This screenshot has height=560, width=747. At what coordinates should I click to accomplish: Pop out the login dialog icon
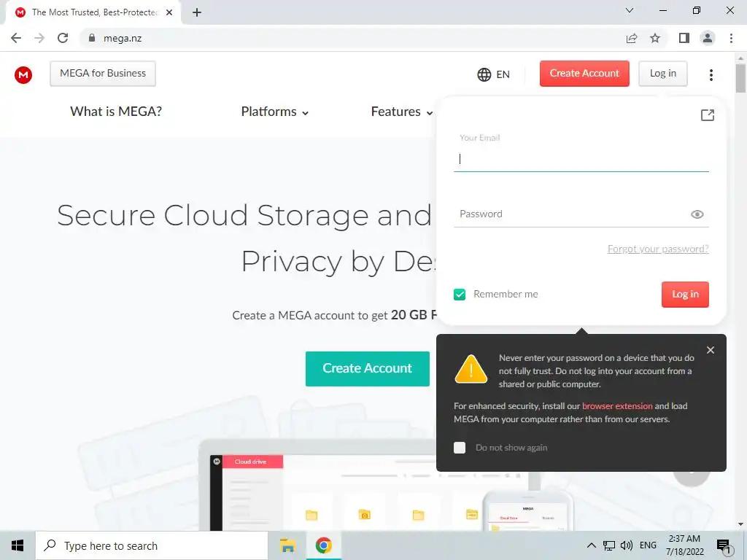(708, 114)
